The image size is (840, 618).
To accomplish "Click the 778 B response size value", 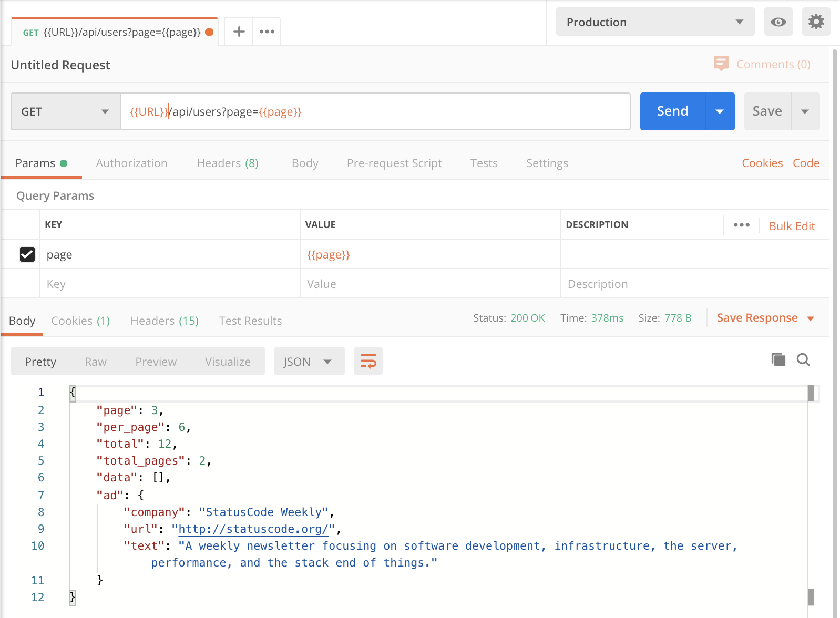I will pyautogui.click(x=678, y=318).
